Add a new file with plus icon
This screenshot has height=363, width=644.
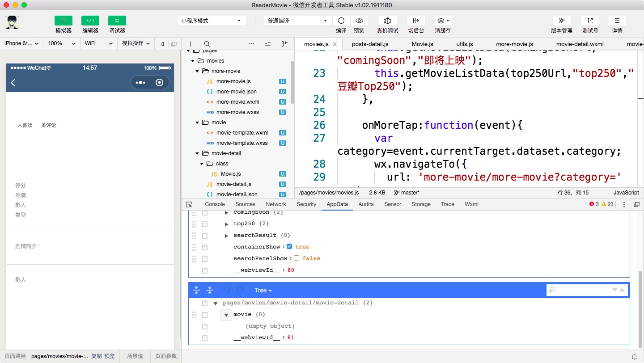(191, 44)
